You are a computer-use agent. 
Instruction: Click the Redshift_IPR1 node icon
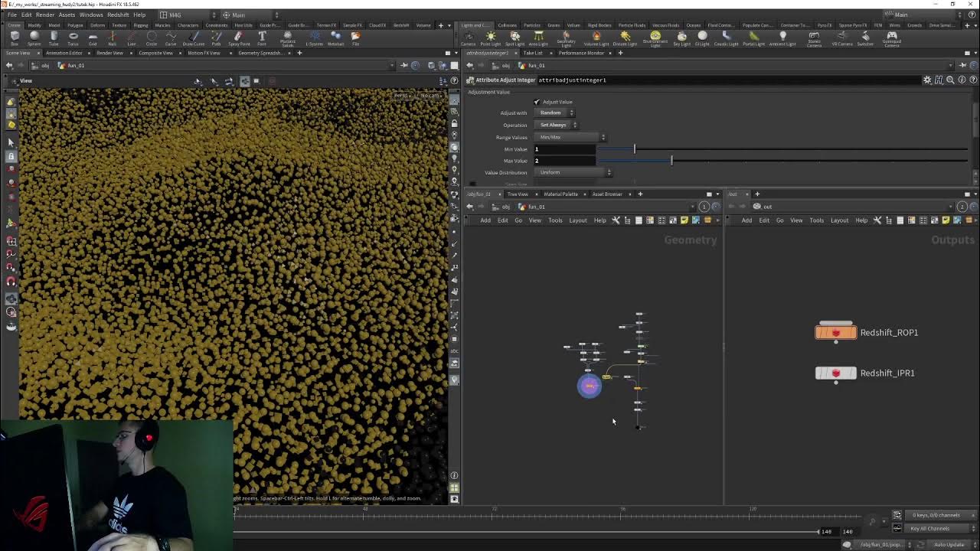[x=835, y=373]
